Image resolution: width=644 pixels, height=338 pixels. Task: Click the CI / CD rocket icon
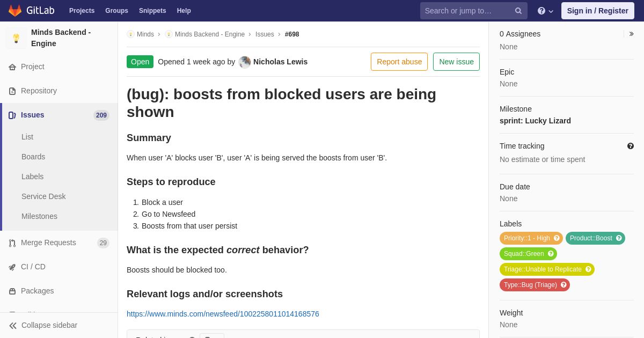pos(12,267)
